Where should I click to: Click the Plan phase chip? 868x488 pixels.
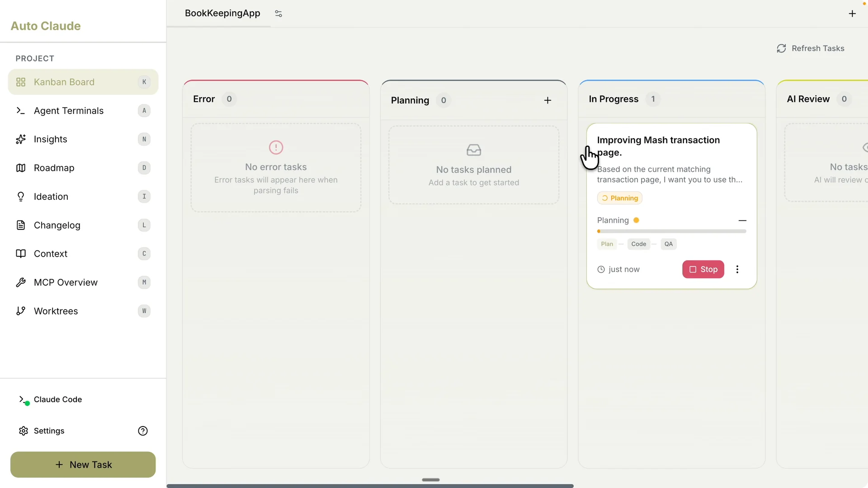click(x=607, y=244)
